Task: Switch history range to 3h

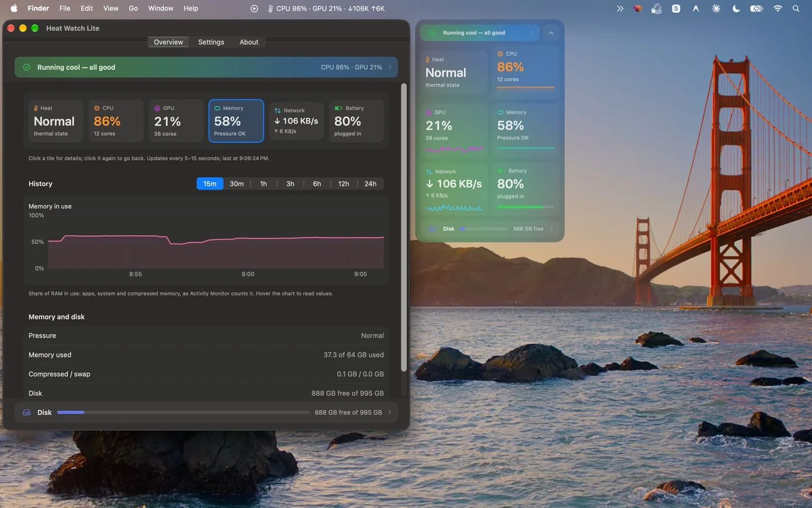Action: (x=290, y=183)
